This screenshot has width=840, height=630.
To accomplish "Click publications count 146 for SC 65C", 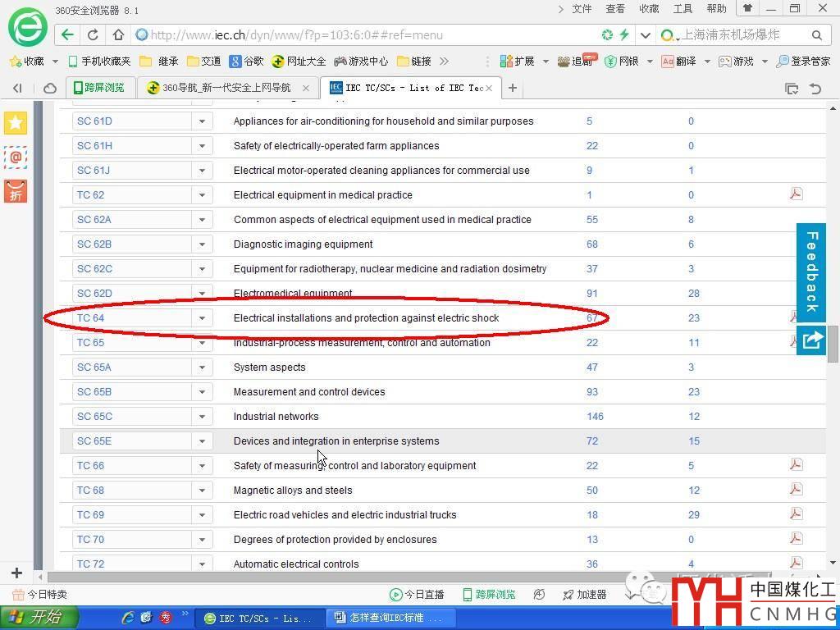I will pyautogui.click(x=595, y=416).
